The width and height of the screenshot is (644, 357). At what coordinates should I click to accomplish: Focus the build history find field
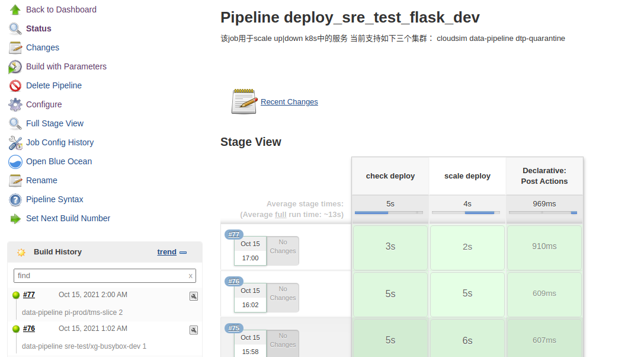pos(101,276)
